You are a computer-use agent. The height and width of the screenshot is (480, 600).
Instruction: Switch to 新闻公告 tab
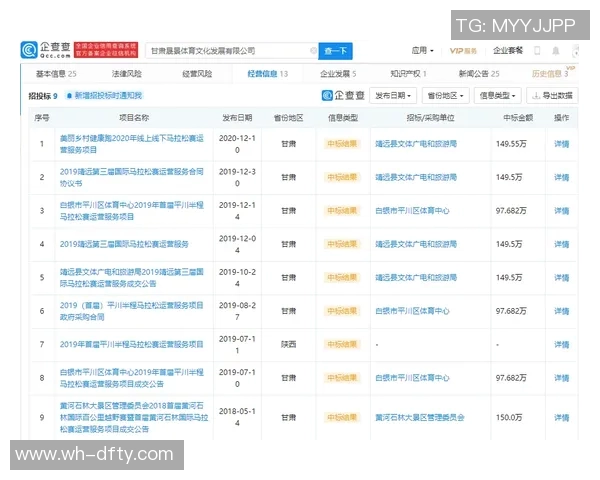pos(479,73)
